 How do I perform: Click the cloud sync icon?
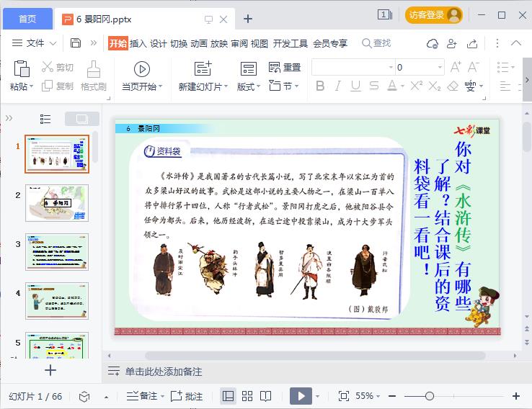click(x=433, y=43)
